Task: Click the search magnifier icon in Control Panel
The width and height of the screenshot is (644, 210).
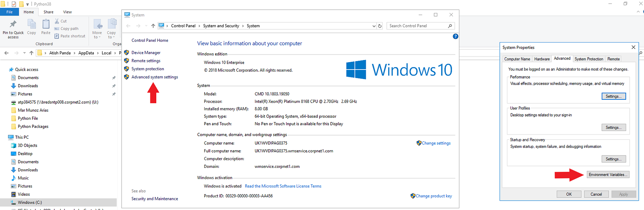Action: (x=450, y=26)
